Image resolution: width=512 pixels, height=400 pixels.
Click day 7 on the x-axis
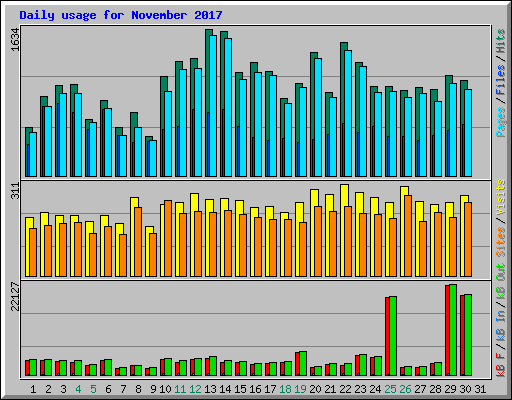click(123, 389)
